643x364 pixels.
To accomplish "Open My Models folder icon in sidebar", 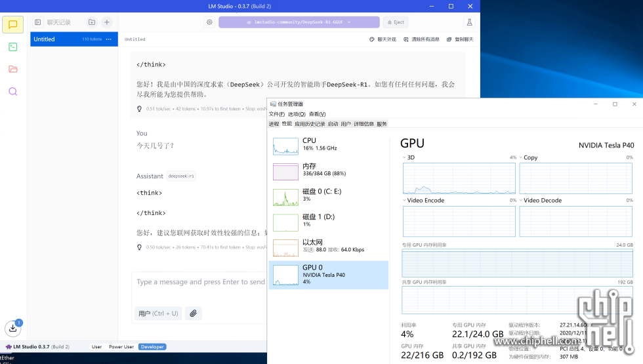I will 12,69.
